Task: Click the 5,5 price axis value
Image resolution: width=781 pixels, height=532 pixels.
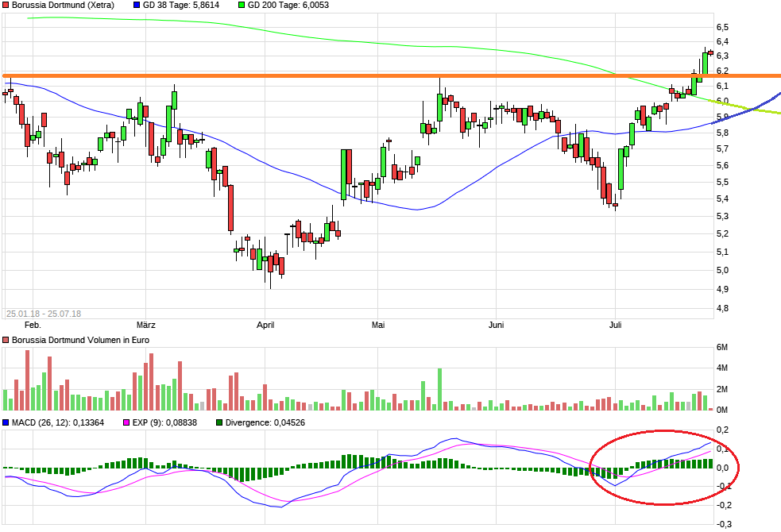Action: (722, 182)
